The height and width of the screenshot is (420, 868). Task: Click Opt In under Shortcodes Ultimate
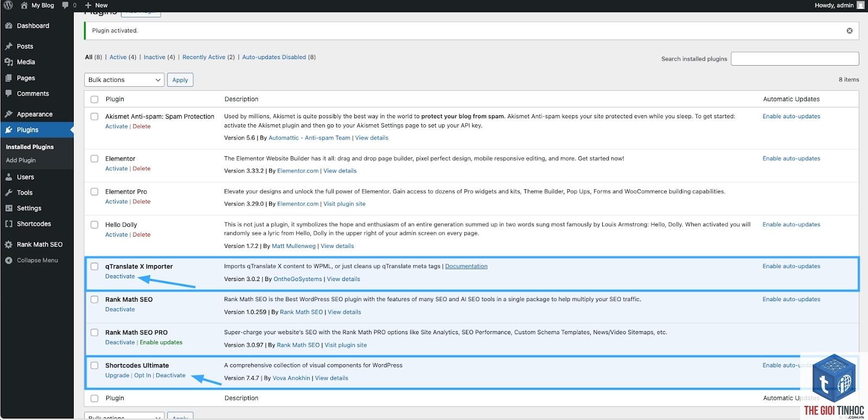click(143, 376)
